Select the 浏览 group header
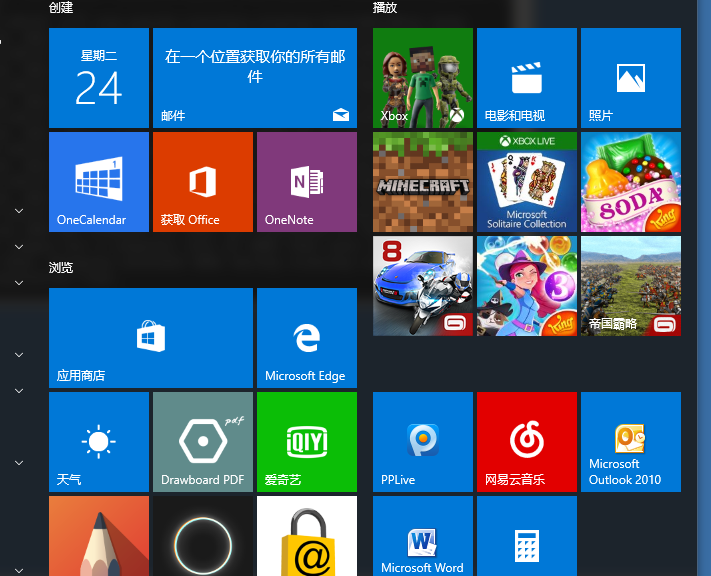The image size is (711, 576). pos(61,267)
